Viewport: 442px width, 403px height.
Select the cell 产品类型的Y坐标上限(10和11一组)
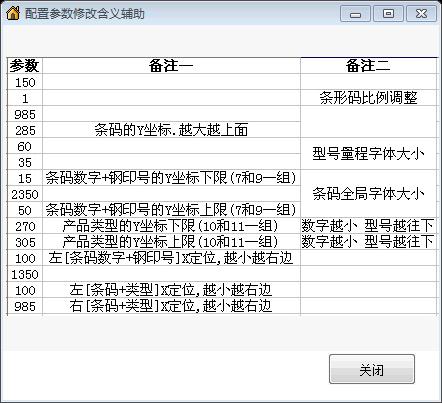coord(171,242)
